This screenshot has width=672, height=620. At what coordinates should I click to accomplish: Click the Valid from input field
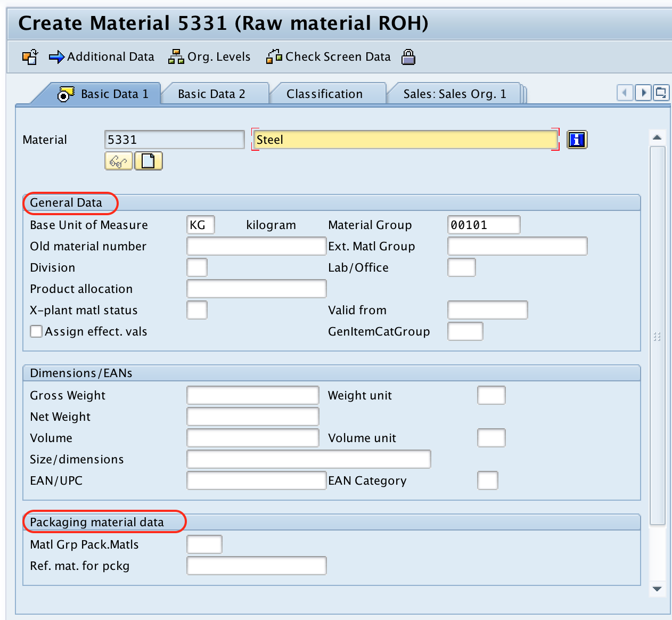(x=487, y=310)
